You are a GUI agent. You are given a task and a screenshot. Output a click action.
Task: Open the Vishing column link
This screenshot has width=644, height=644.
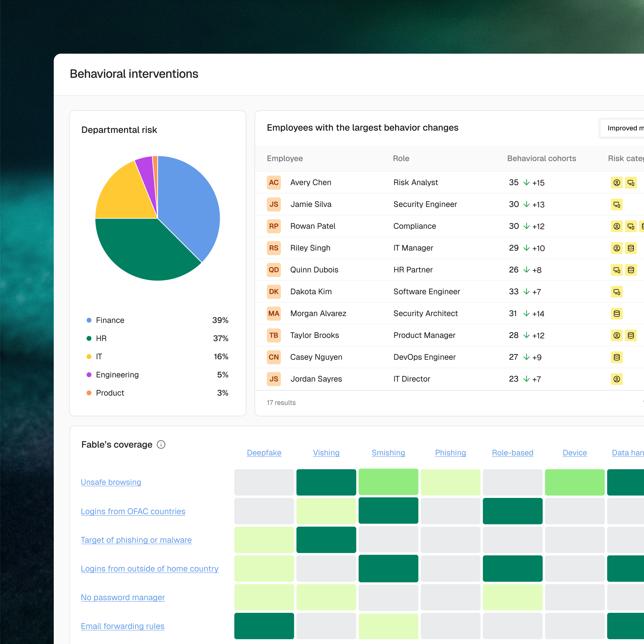coord(326,453)
